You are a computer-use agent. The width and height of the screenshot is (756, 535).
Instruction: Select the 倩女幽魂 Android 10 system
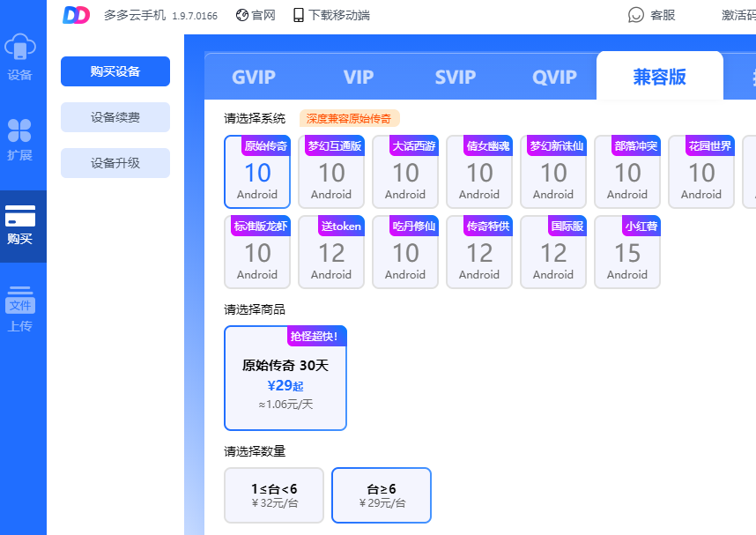point(479,172)
